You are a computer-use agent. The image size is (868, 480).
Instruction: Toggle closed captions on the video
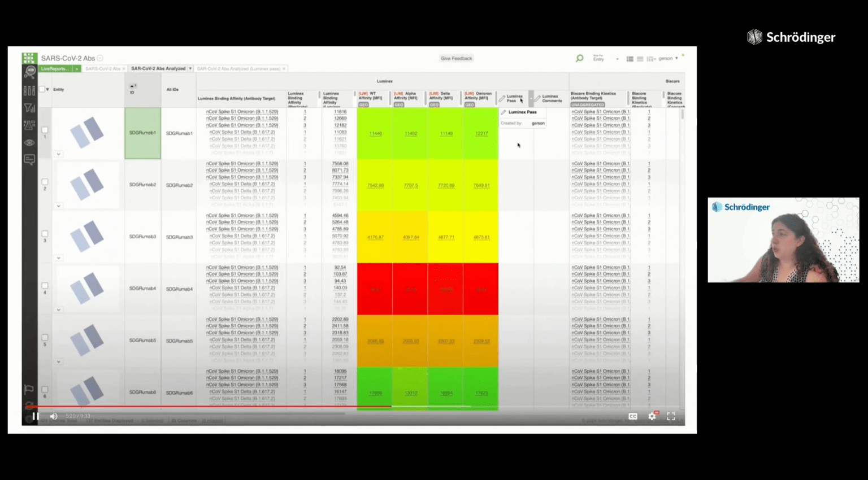tap(633, 416)
